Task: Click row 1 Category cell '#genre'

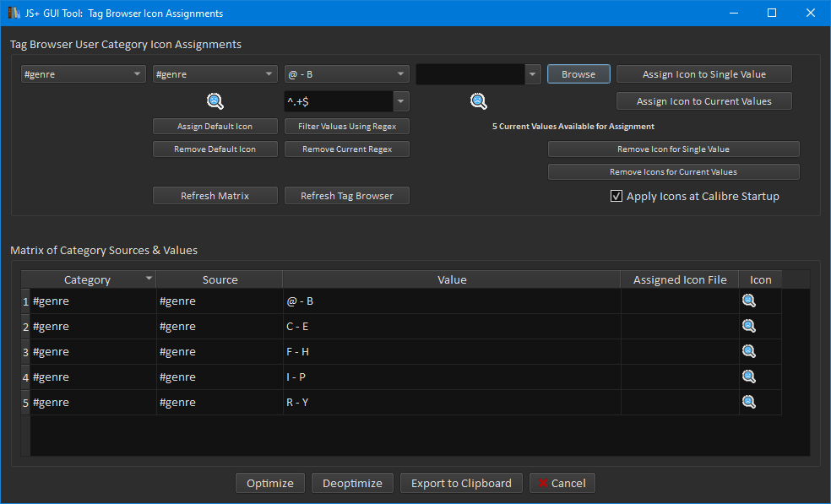Action: (x=93, y=301)
